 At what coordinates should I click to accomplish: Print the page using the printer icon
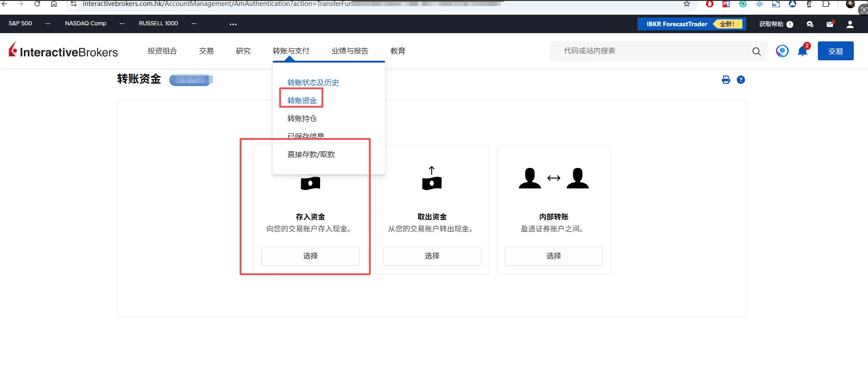pos(726,80)
